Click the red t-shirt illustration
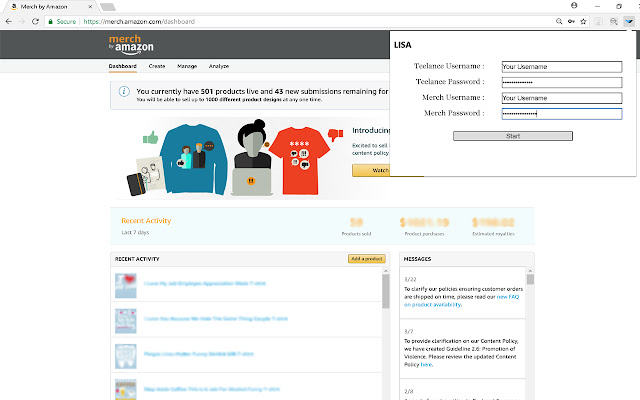 tap(301, 161)
